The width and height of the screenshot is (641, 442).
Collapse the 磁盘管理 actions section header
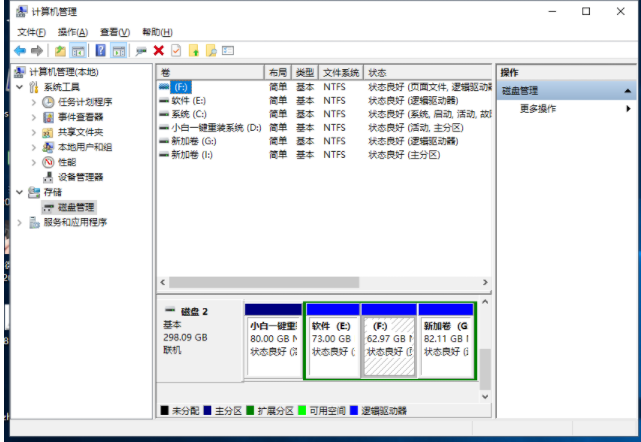coord(566,91)
